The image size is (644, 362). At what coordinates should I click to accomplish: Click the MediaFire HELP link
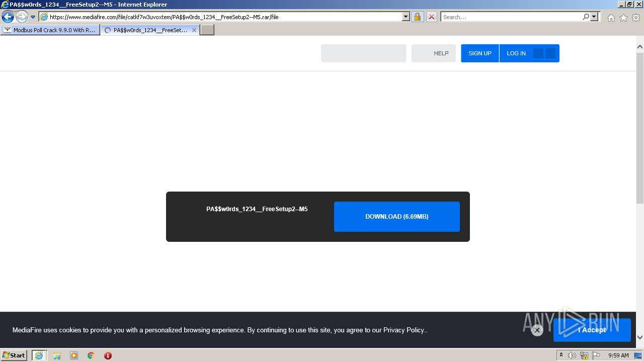[441, 53]
